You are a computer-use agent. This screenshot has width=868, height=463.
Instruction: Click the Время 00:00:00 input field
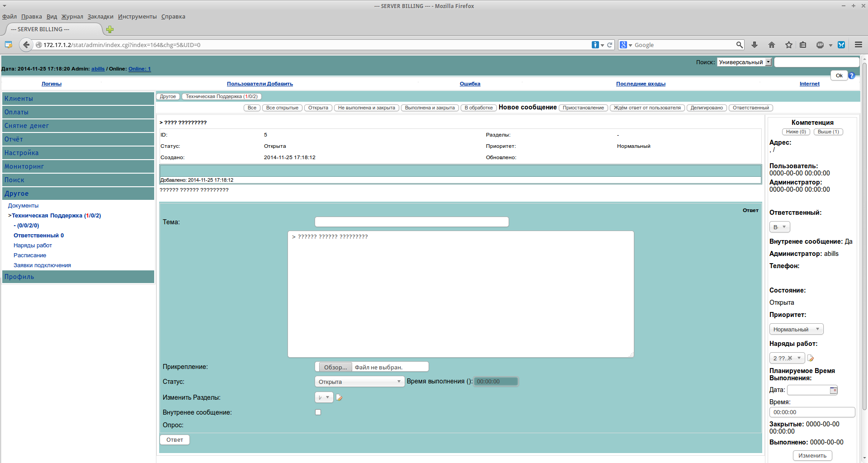coord(812,412)
